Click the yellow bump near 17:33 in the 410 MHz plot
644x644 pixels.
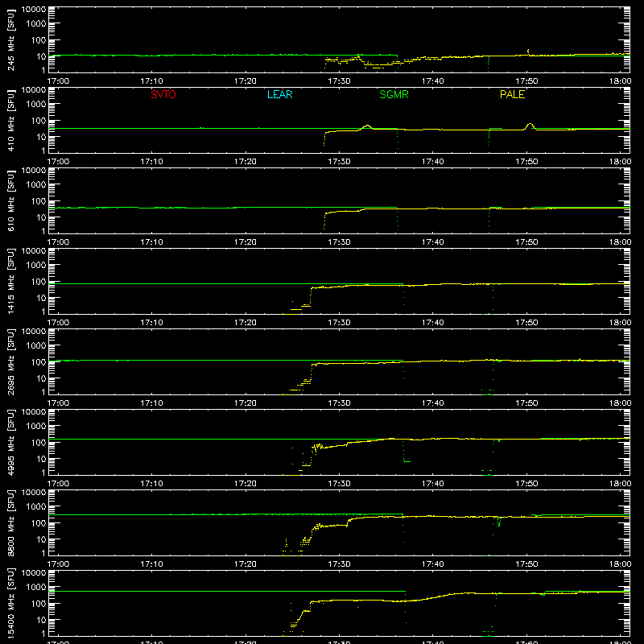coord(367,127)
